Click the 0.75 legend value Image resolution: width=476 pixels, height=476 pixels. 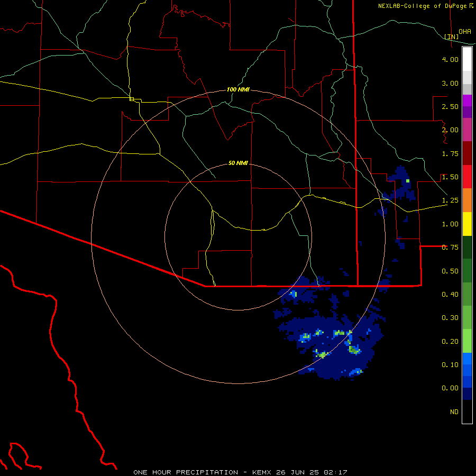450,248
